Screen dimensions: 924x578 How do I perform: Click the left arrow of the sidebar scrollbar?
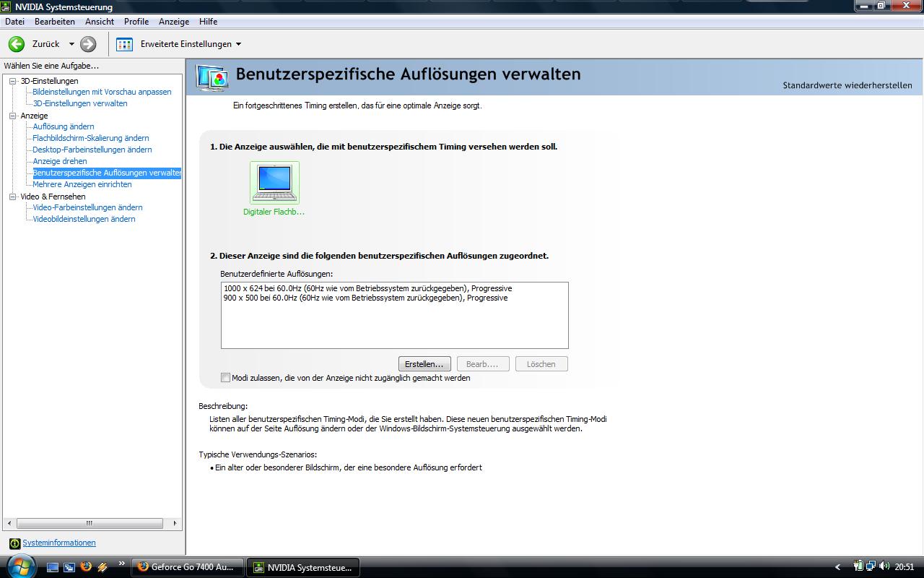coord(9,523)
